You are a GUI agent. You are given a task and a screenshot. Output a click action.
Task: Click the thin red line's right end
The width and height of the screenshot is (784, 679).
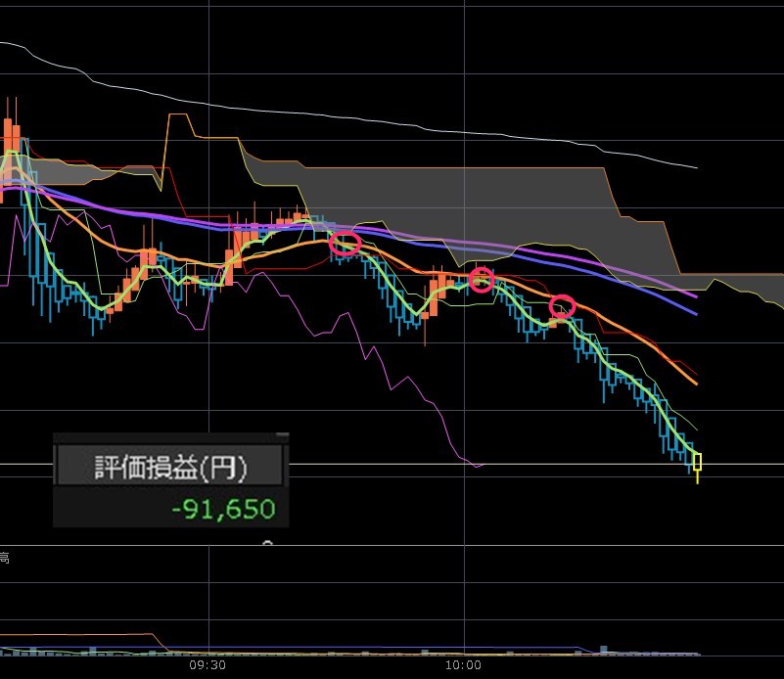click(x=698, y=377)
